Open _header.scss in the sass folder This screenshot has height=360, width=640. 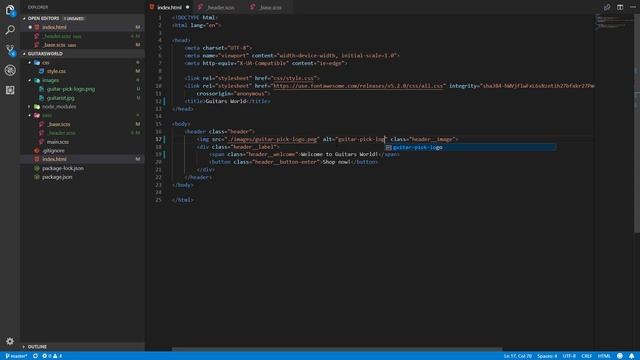pyautogui.click(x=61, y=133)
